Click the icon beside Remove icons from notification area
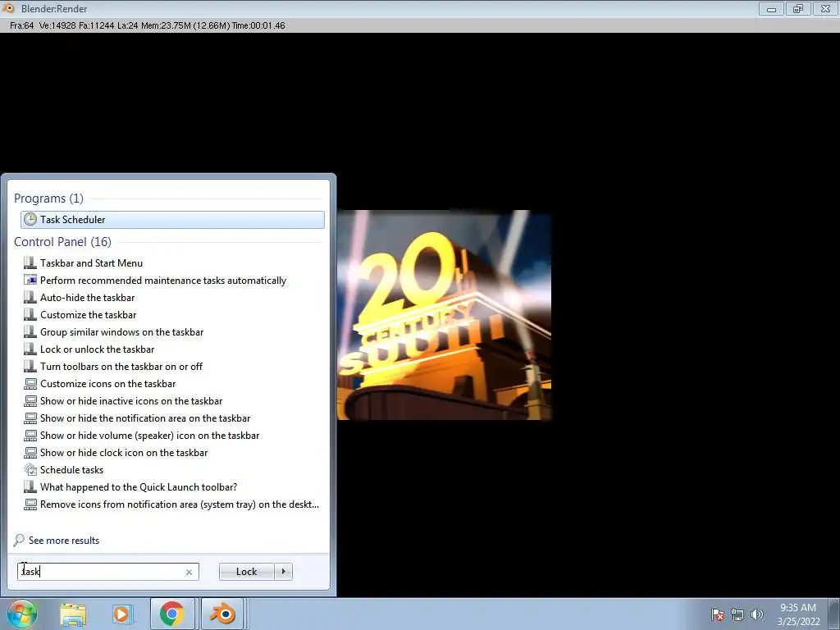 pyautogui.click(x=30, y=504)
